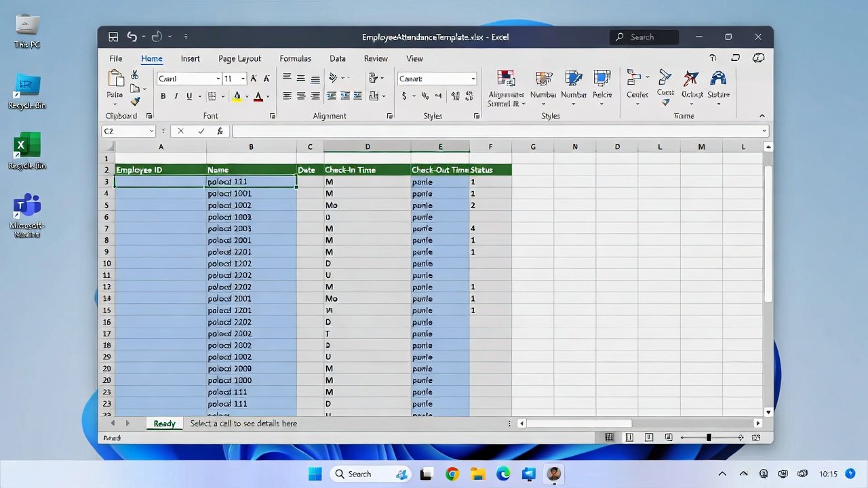
Task: Click the zoom slider handle in status bar
Action: tap(709, 438)
